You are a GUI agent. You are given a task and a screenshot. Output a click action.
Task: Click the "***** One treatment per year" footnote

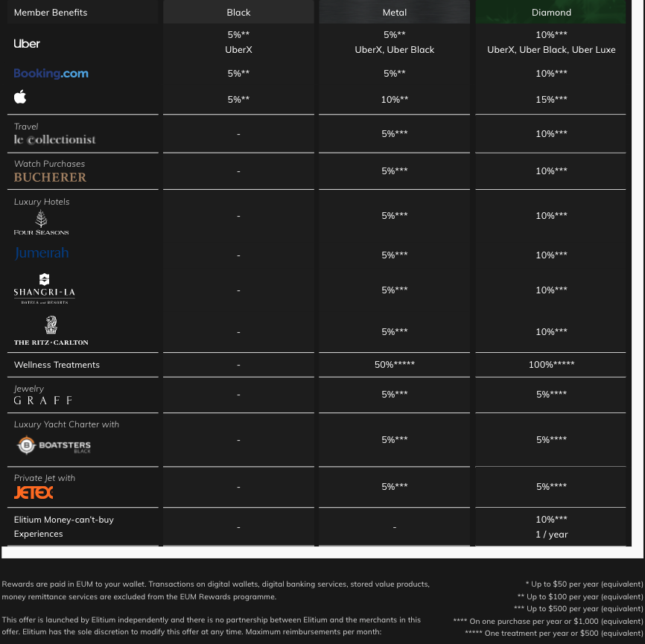(x=554, y=634)
